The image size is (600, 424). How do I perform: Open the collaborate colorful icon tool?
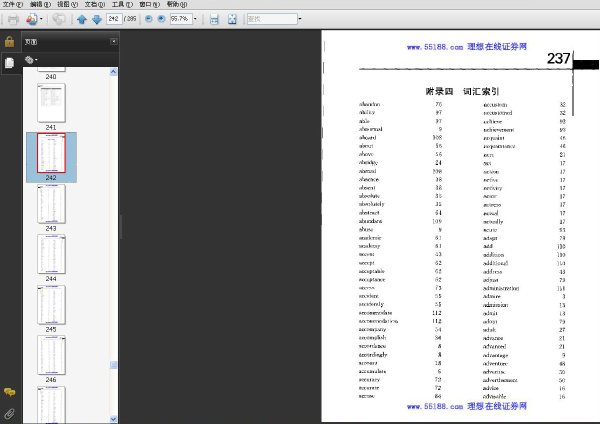pos(32,19)
